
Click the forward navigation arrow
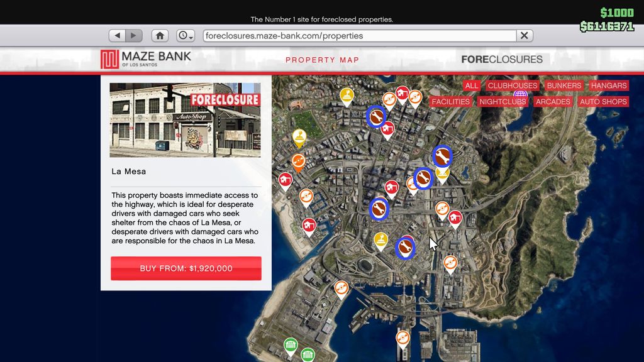click(x=133, y=36)
